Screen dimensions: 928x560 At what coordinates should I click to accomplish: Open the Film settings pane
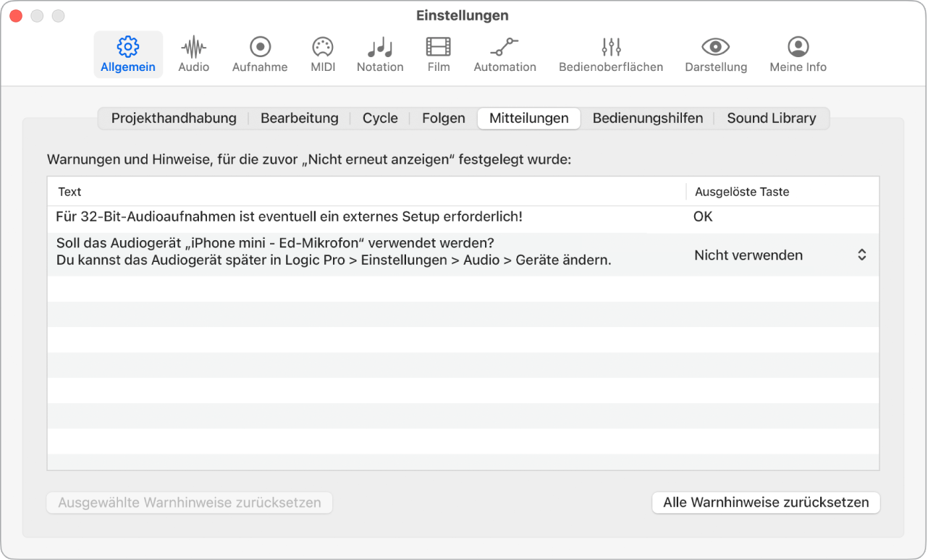tap(438, 54)
